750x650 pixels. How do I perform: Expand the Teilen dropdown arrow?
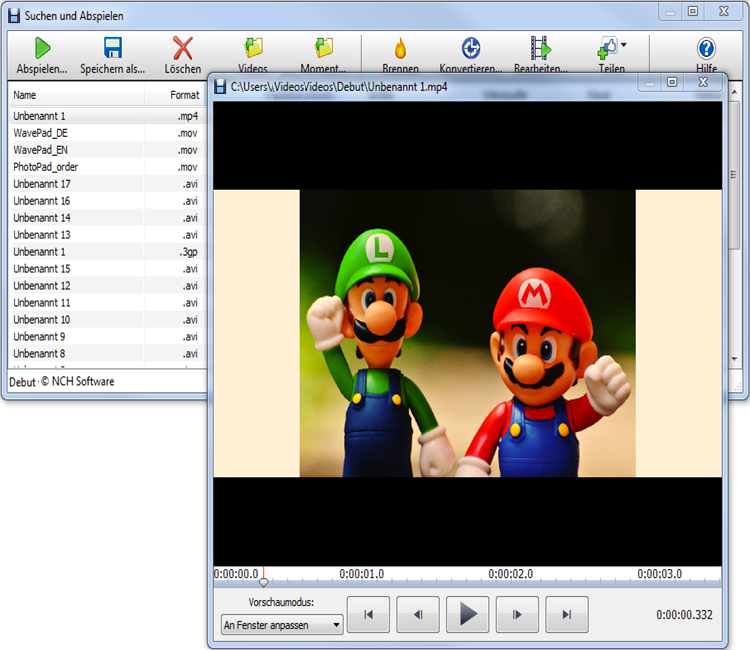tap(624, 45)
